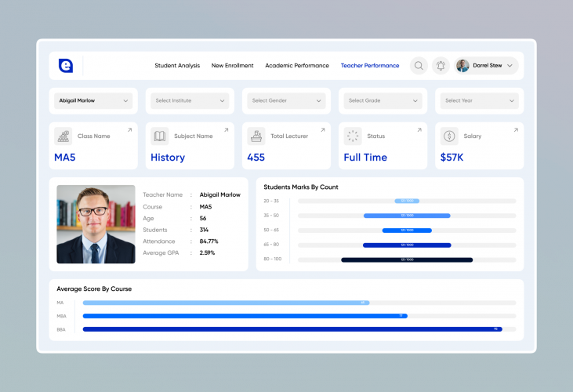The width and height of the screenshot is (573, 392).
Task: Click the History subject value
Action: [168, 158]
